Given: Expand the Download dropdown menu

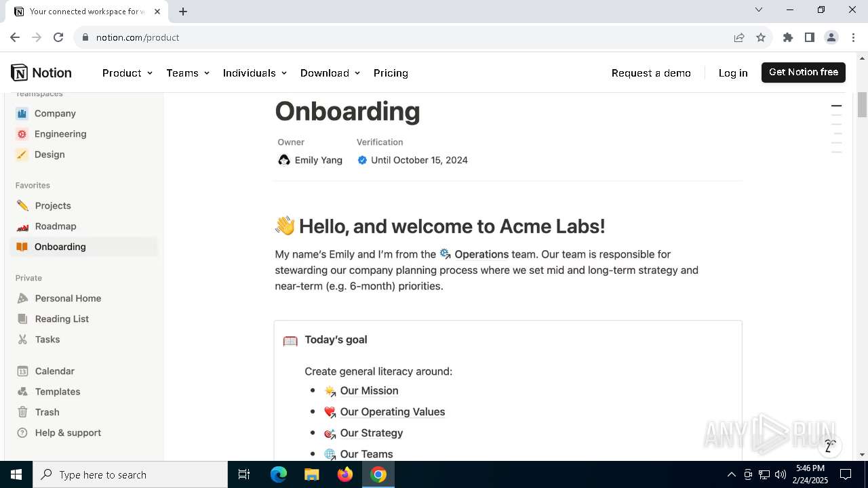Looking at the screenshot, I should click(x=330, y=73).
